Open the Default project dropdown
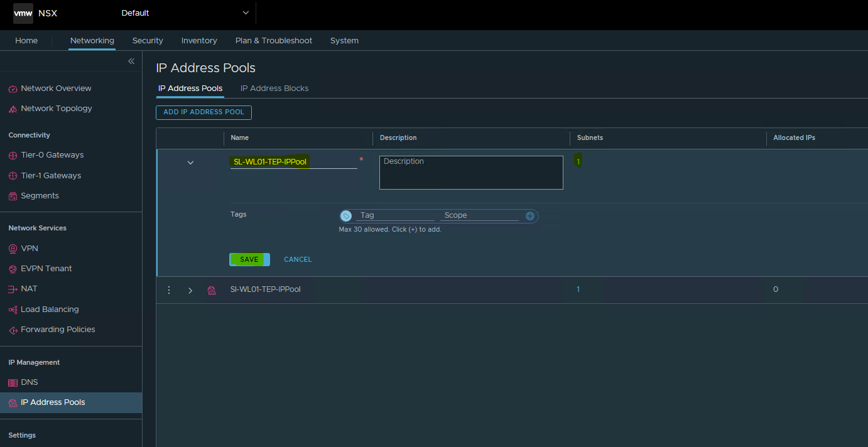Viewport: 868px width, 447px height. [x=185, y=13]
